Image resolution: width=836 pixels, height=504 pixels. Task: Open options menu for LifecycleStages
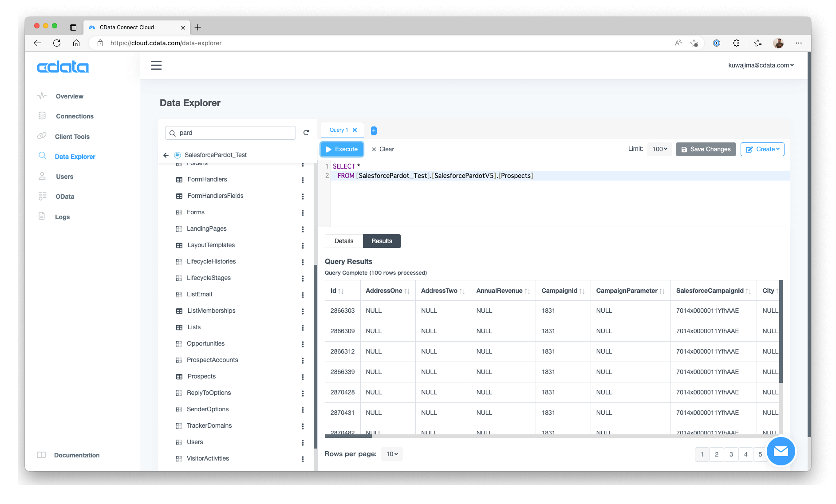pos(303,279)
